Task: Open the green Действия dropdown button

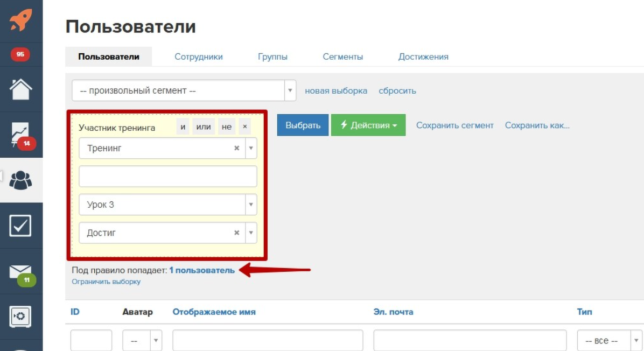Action: pos(368,125)
